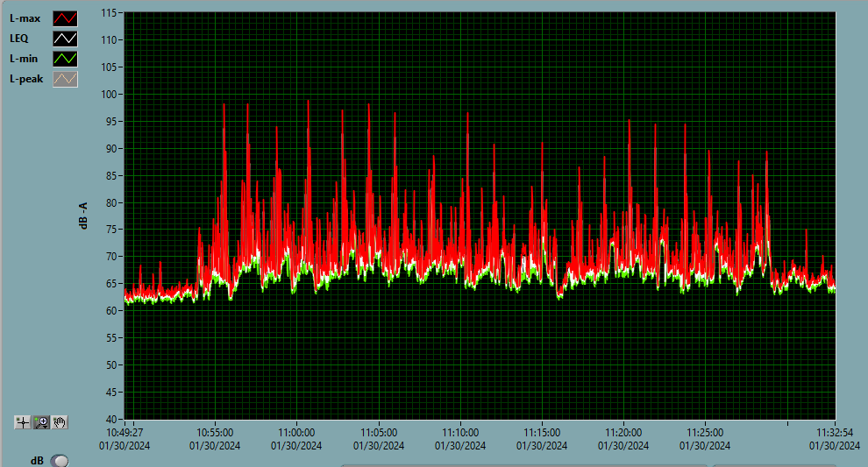Click the L-min green plot legend icon
868x467 pixels.
click(66, 59)
